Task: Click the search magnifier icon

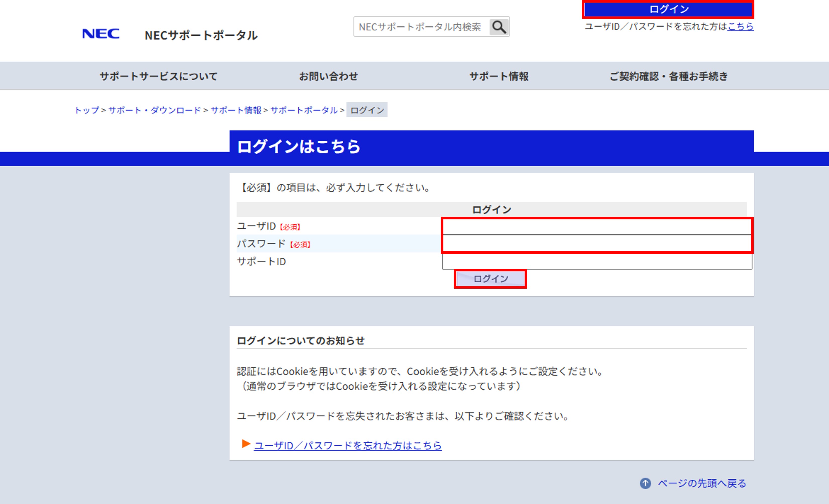Action: tap(499, 27)
